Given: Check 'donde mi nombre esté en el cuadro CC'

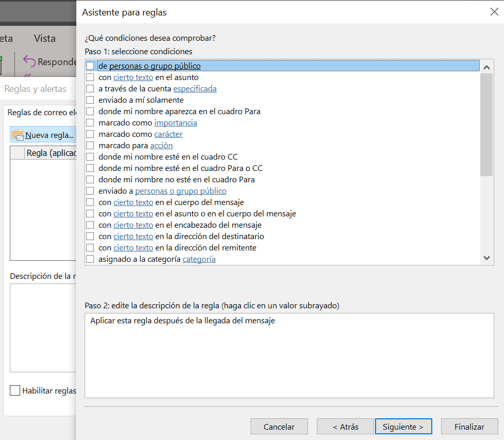Looking at the screenshot, I should (x=90, y=157).
